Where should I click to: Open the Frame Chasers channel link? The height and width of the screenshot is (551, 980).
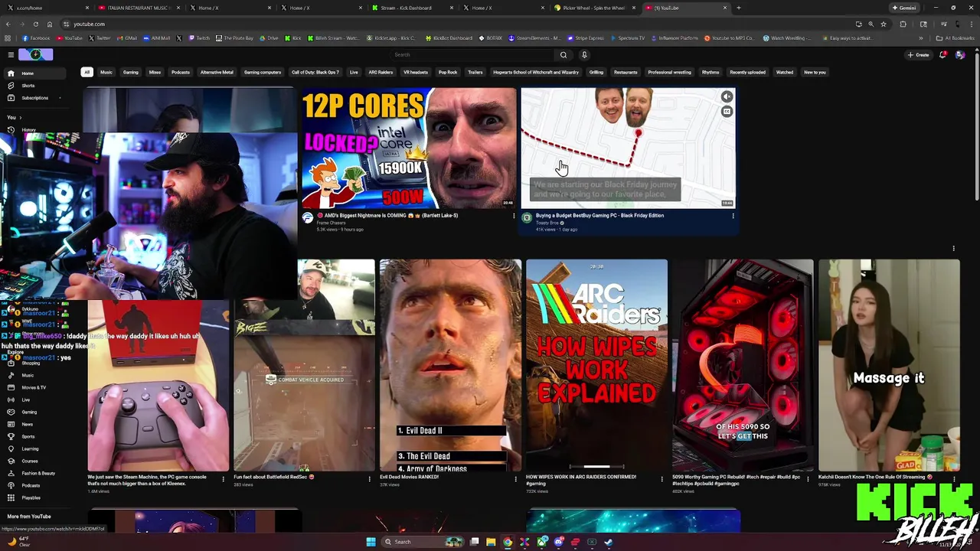[331, 223]
